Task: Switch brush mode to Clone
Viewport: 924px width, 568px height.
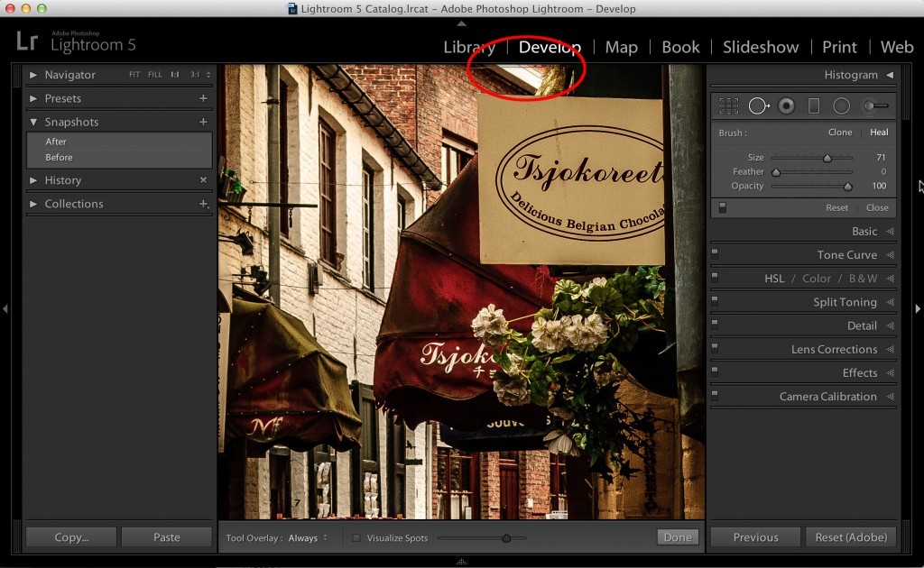Action: 840,133
